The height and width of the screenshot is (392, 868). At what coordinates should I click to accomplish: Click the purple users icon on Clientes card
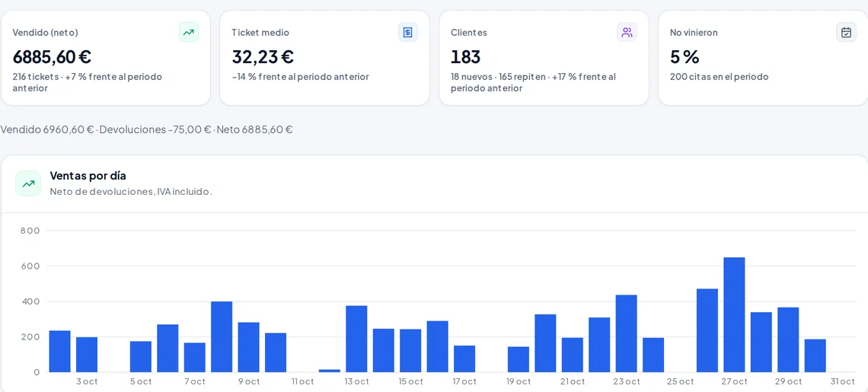point(627,32)
